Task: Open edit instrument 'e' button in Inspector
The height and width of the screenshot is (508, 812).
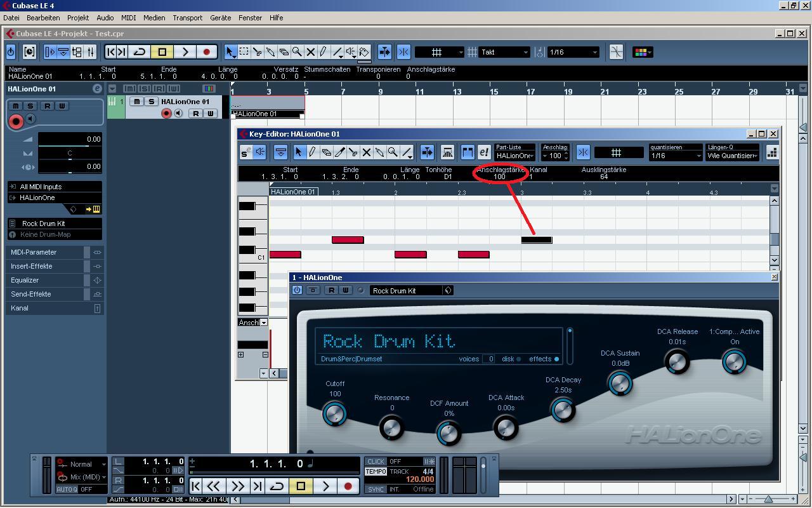Action: (x=97, y=89)
